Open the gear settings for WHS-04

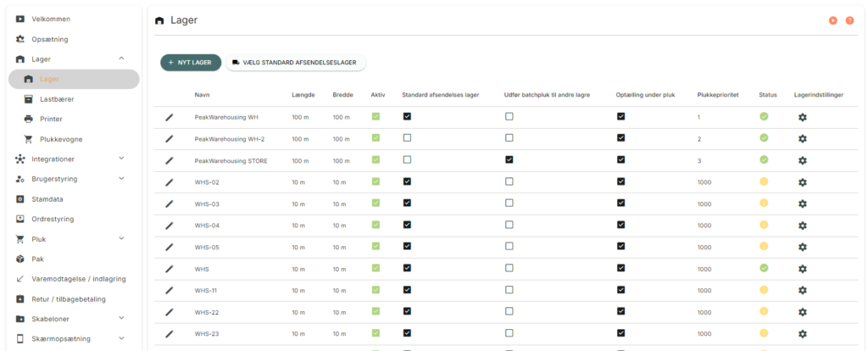pos(802,226)
